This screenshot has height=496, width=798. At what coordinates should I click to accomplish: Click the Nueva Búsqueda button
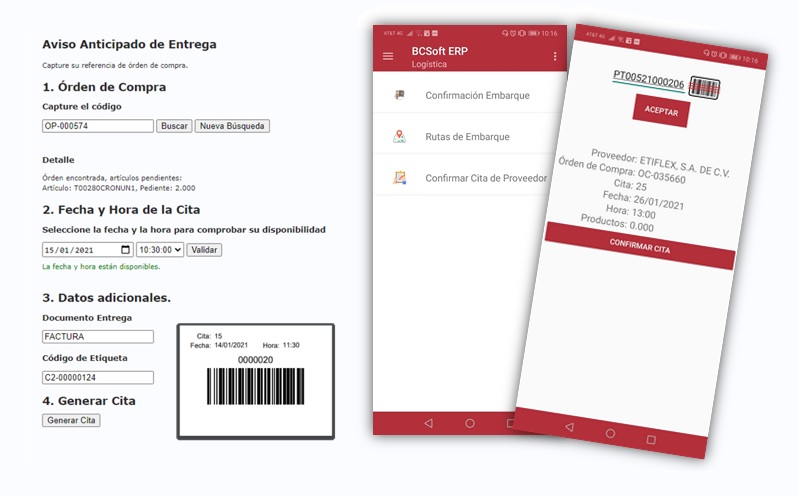tap(232, 126)
